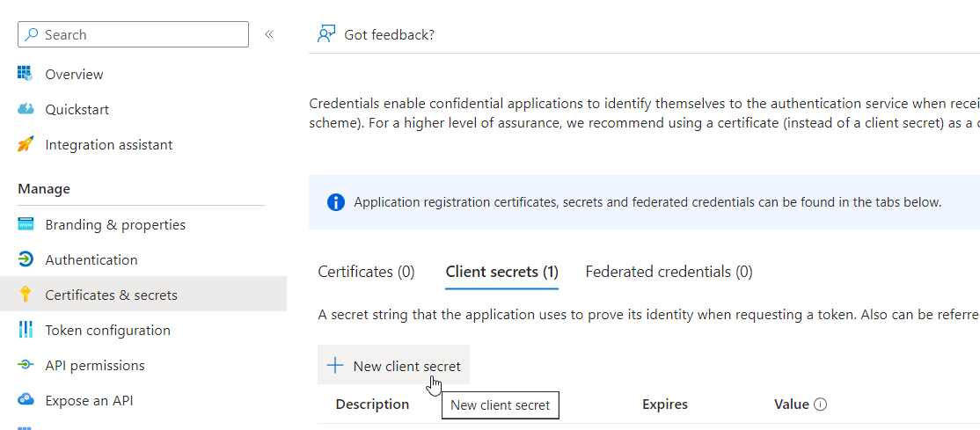Click the Manage section heading
Screen dimensions: 980x430
point(44,189)
